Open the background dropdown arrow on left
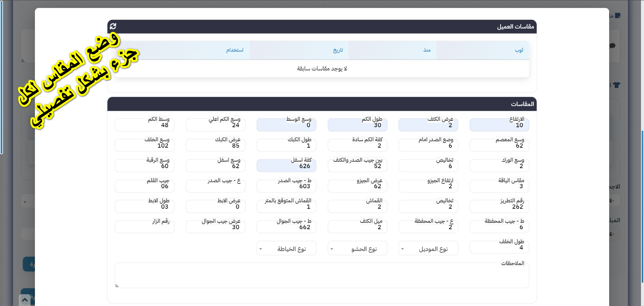Screen dimensions: 644x306 coord(25,202)
